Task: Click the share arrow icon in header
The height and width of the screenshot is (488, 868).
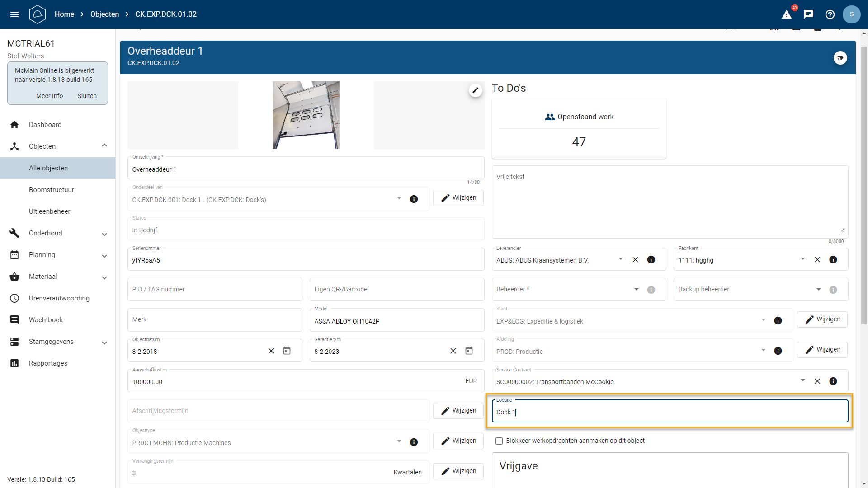Action: [x=840, y=58]
